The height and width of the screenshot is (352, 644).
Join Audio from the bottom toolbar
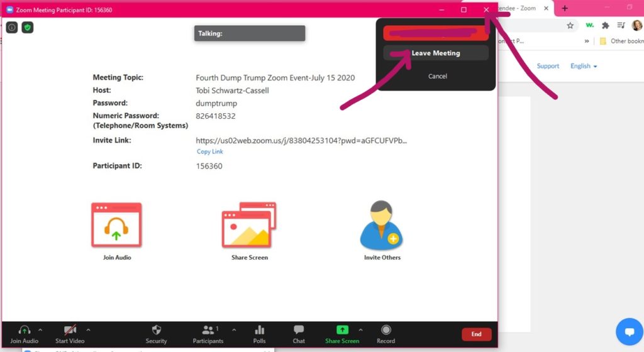coord(25,335)
